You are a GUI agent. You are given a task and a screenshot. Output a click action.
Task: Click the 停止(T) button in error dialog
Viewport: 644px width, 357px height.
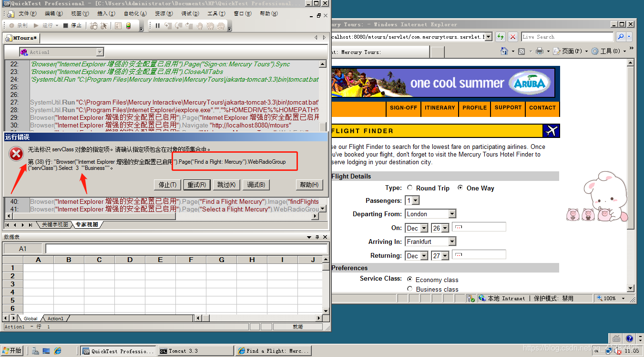[167, 185]
